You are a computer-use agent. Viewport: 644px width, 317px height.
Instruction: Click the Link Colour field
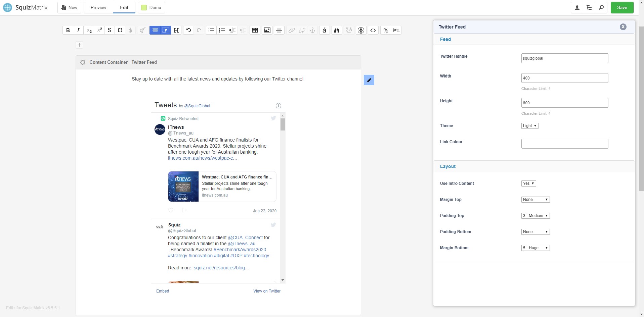point(565,144)
